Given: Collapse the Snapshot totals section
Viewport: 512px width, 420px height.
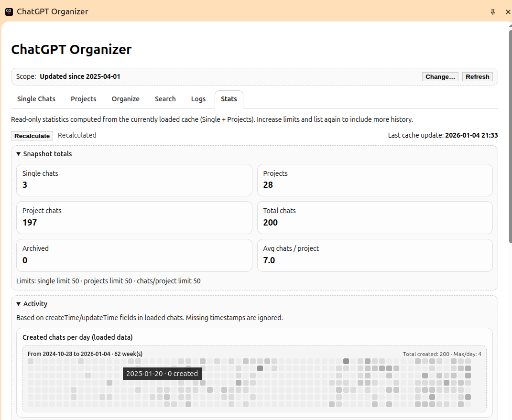Looking at the screenshot, I should pyautogui.click(x=44, y=154).
